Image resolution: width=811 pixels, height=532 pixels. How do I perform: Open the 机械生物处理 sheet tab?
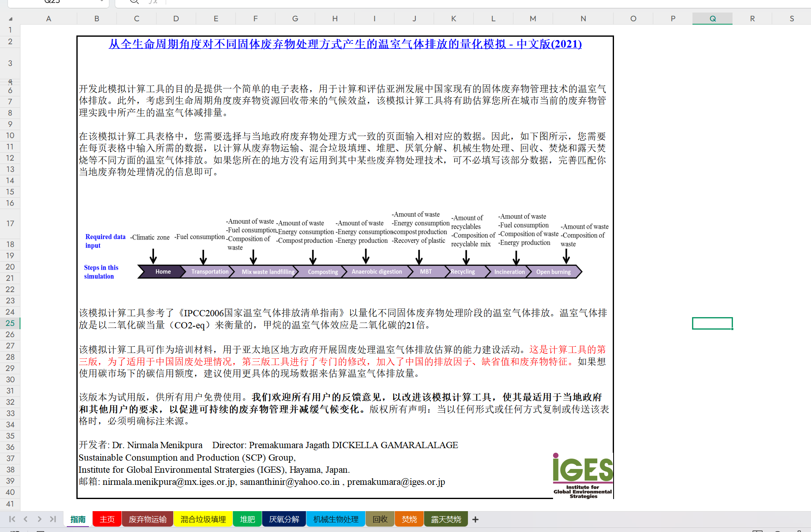click(x=336, y=519)
